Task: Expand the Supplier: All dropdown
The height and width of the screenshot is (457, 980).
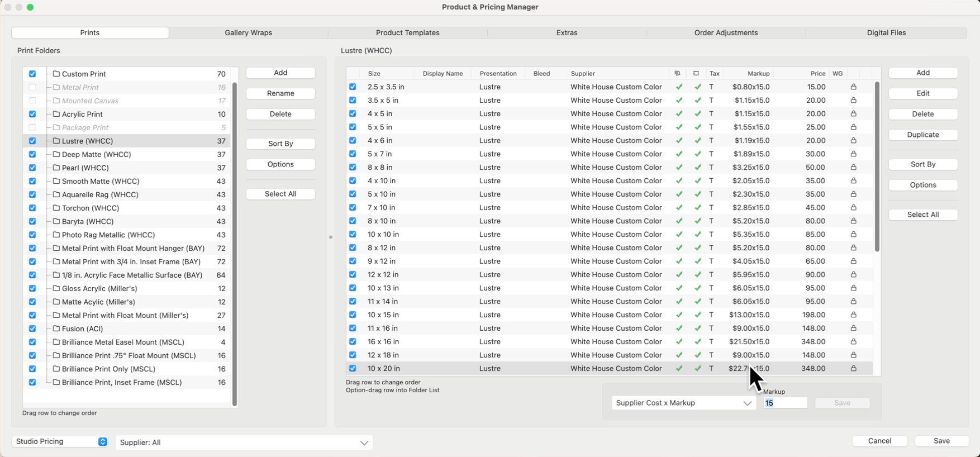Action: point(244,442)
